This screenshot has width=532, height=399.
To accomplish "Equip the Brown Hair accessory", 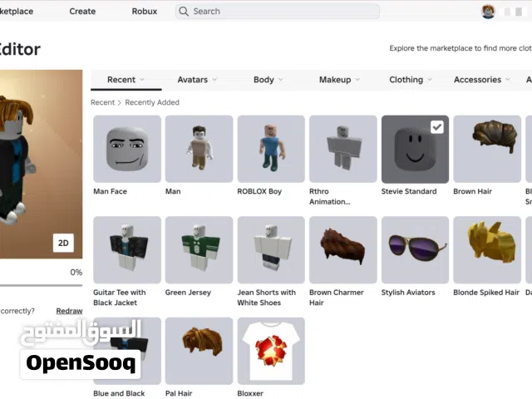I will pyautogui.click(x=487, y=149).
